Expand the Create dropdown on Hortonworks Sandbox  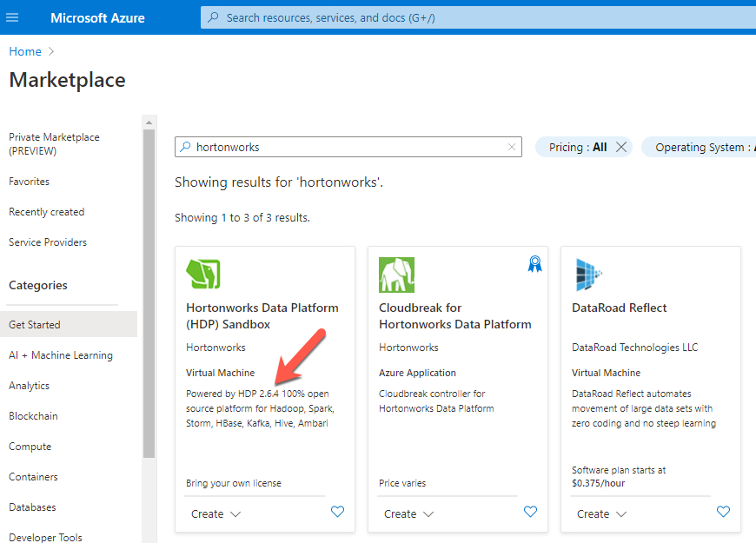215,513
